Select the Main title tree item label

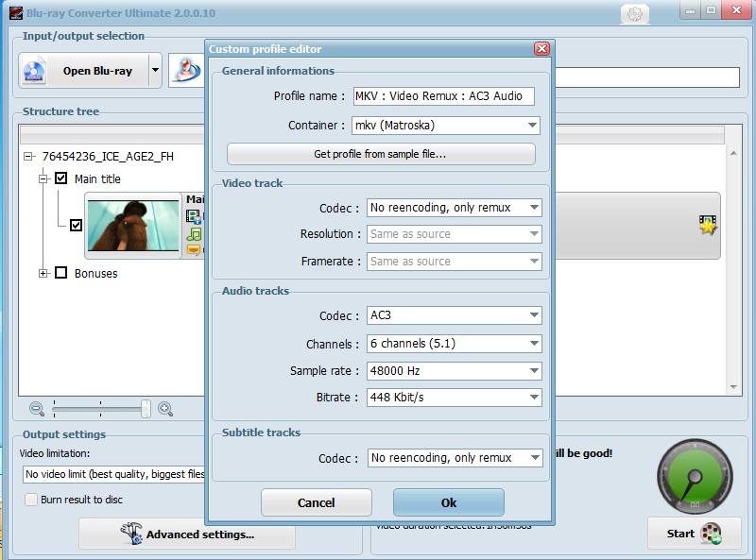pyautogui.click(x=97, y=178)
